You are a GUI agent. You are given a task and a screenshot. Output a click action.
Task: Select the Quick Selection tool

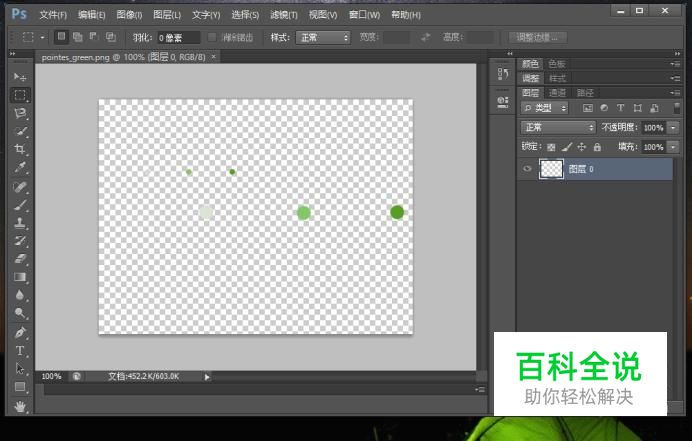(x=20, y=131)
